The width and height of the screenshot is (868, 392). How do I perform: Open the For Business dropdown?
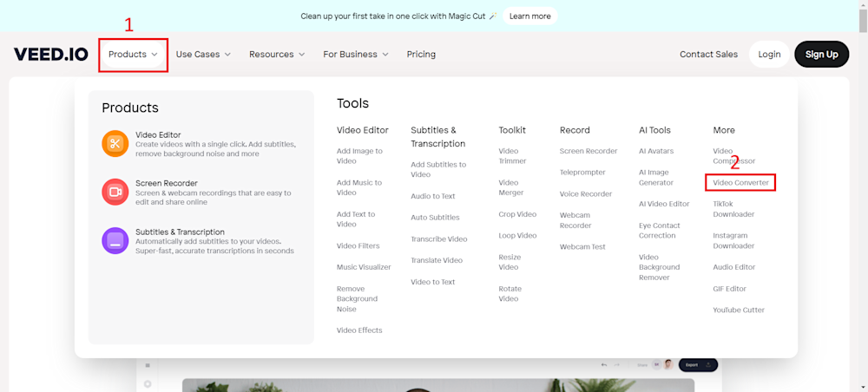355,54
